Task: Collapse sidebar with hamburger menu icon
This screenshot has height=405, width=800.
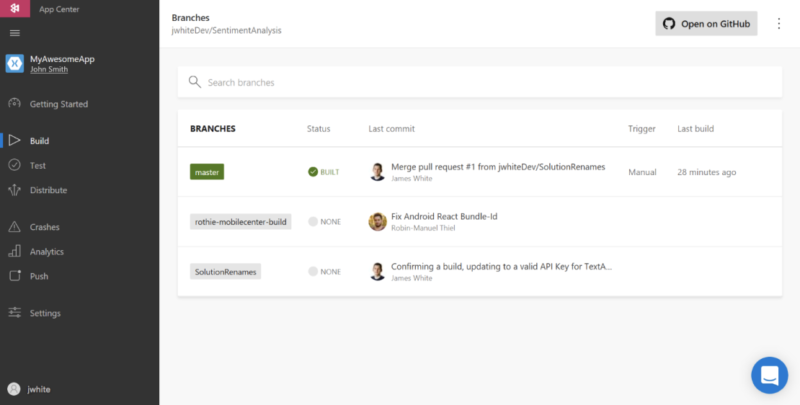Action: [x=15, y=33]
